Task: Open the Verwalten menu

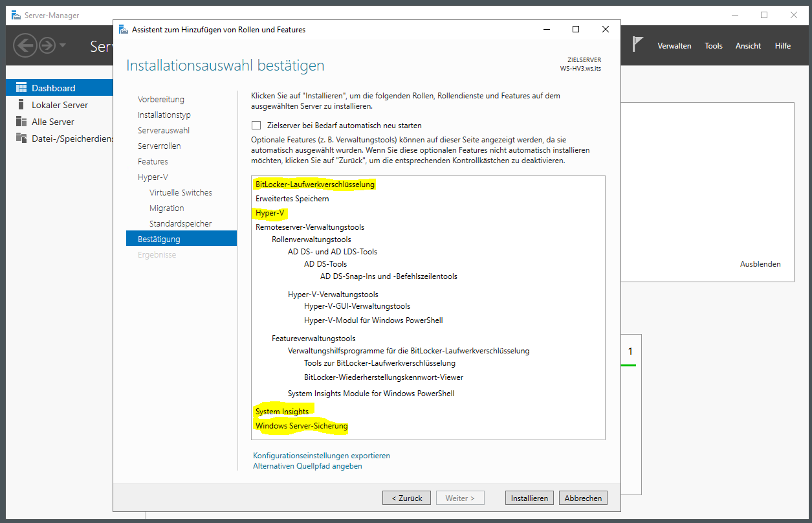Action: [x=674, y=46]
